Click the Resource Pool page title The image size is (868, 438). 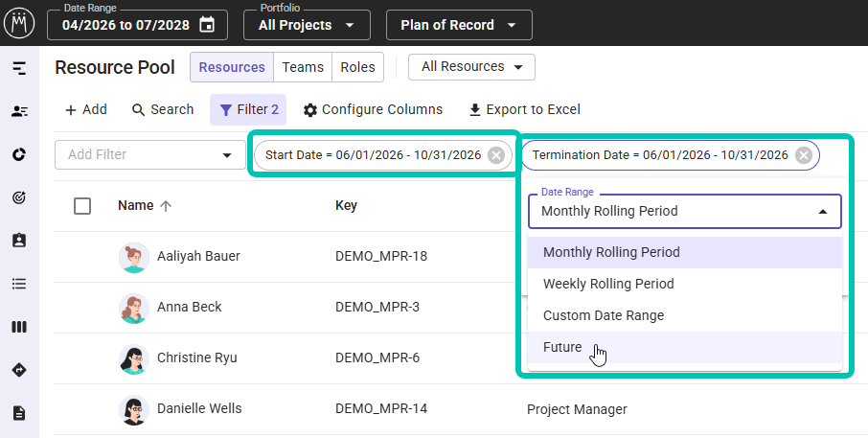click(x=115, y=67)
